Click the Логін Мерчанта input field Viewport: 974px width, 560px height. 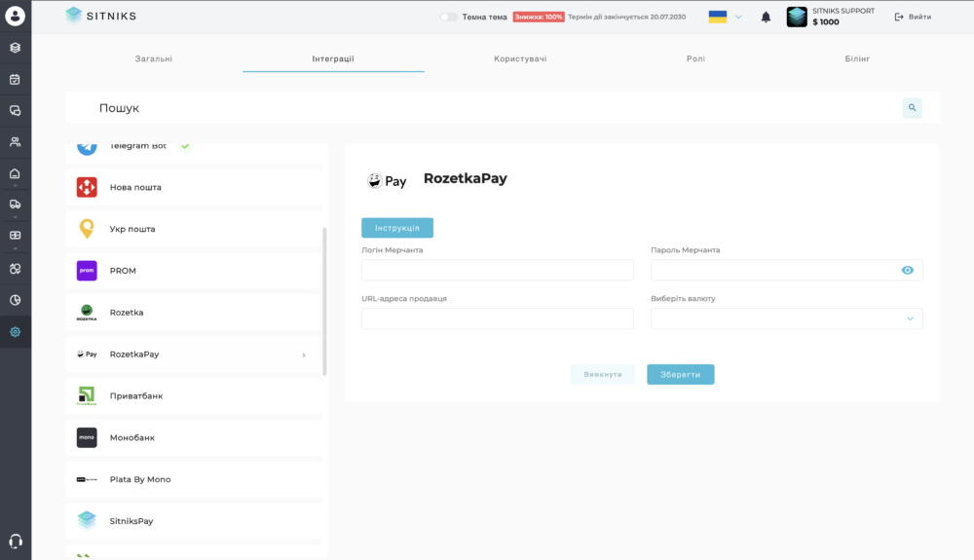[498, 270]
